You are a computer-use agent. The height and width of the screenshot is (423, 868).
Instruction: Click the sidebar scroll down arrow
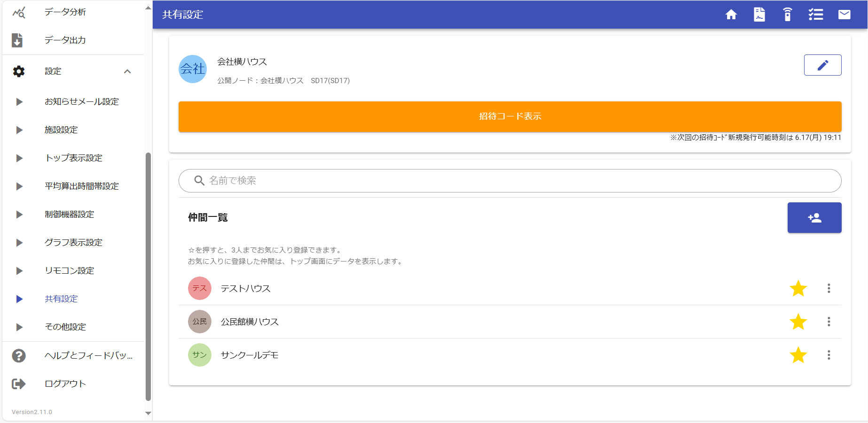[x=149, y=413]
